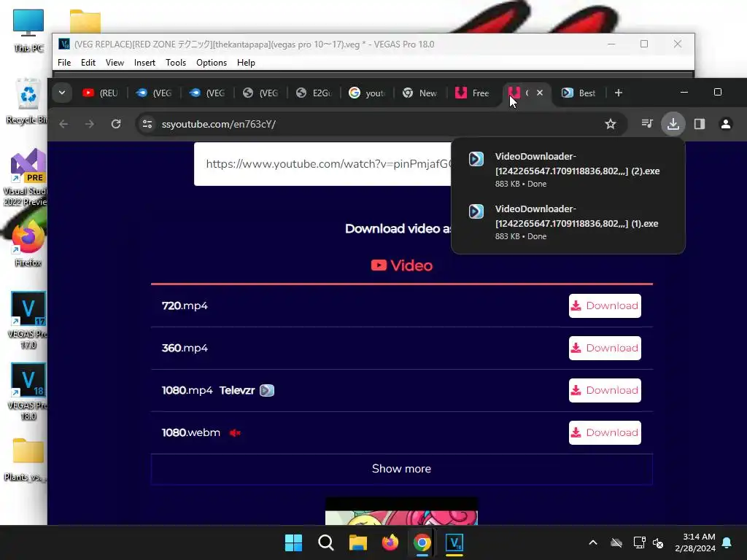Open the media controls icon in Chrome
747x560 pixels.
coord(647,124)
